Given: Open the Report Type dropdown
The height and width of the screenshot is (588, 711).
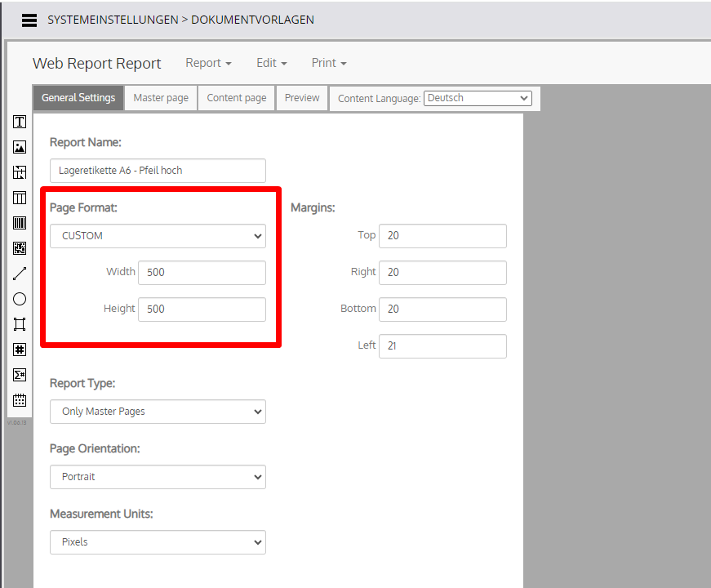Looking at the screenshot, I should coord(158,412).
